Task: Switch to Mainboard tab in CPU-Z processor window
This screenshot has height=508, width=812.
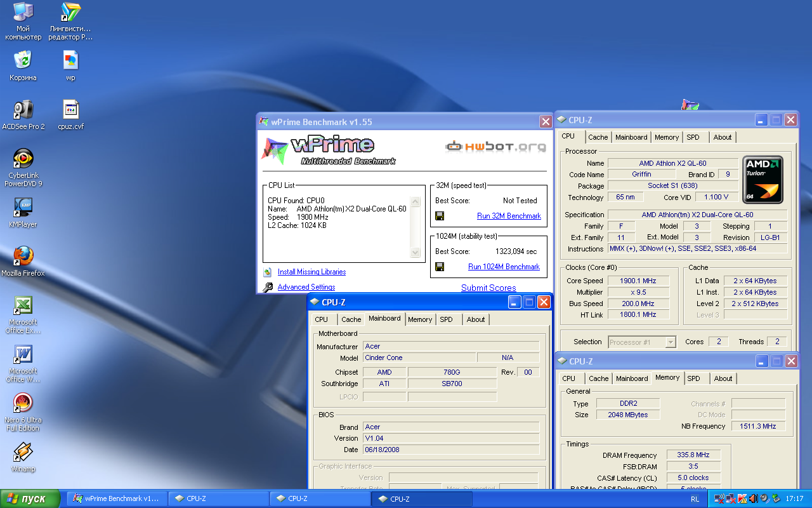Action: (631, 137)
